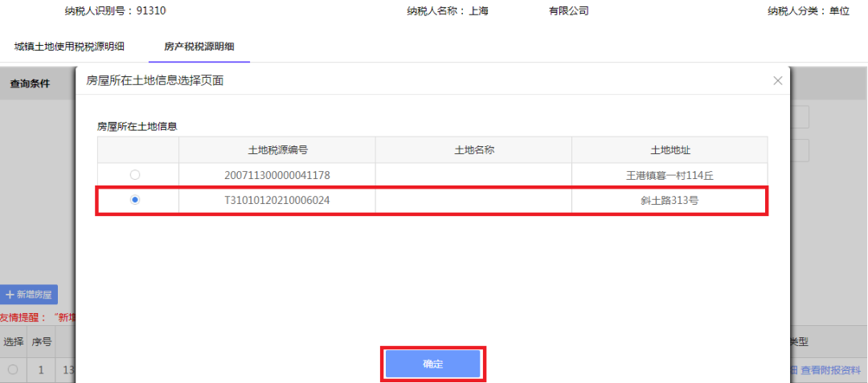Image resolution: width=868 pixels, height=383 pixels.
Task: Click land number 200711300000041178 cell
Action: coord(277,175)
